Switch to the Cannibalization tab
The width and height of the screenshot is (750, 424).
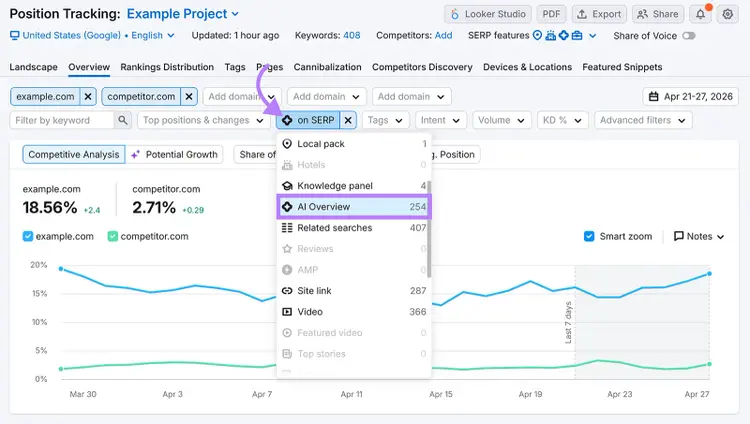pyautogui.click(x=328, y=67)
